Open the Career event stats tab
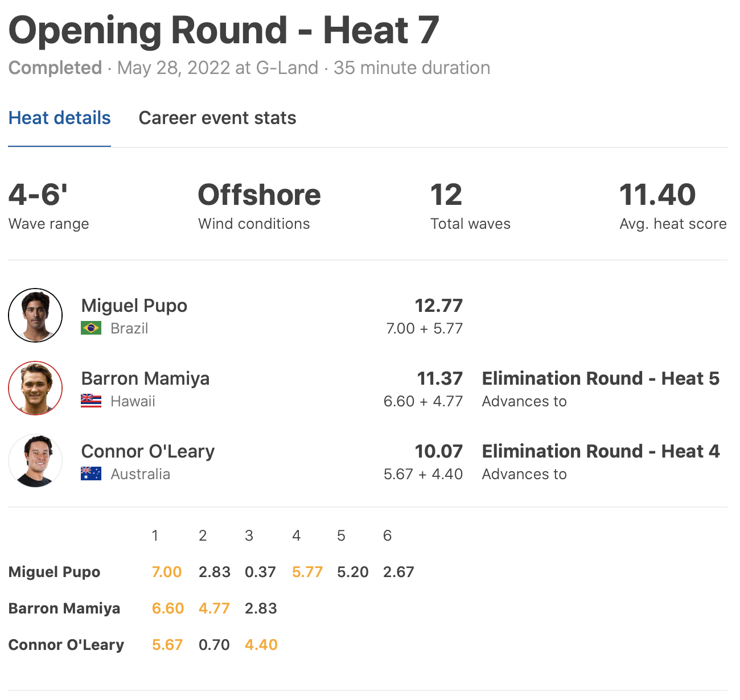Viewport: 740px width, 700px height. (x=217, y=118)
